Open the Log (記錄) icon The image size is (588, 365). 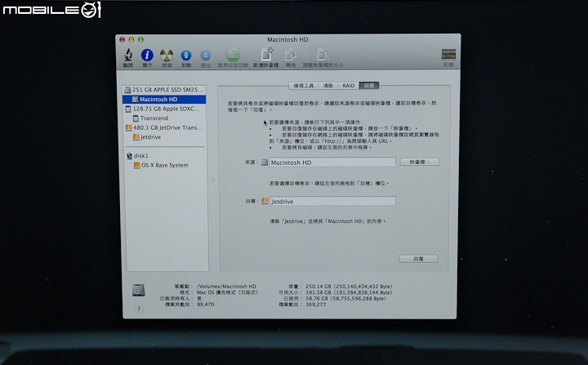(x=448, y=54)
